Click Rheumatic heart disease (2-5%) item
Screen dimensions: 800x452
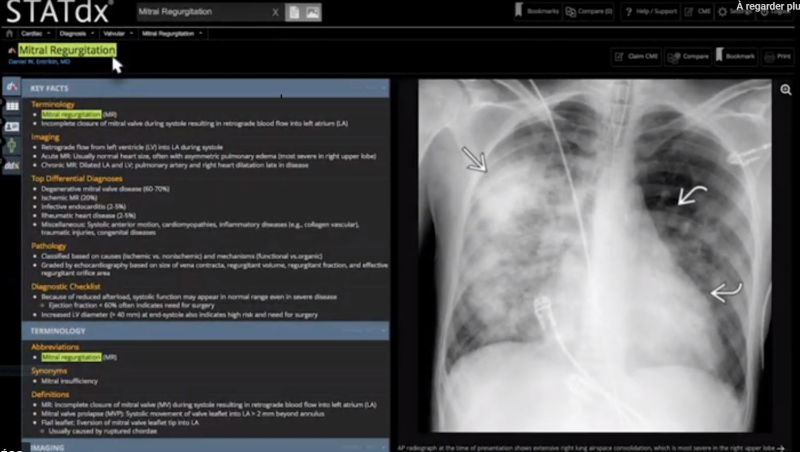pos(88,216)
